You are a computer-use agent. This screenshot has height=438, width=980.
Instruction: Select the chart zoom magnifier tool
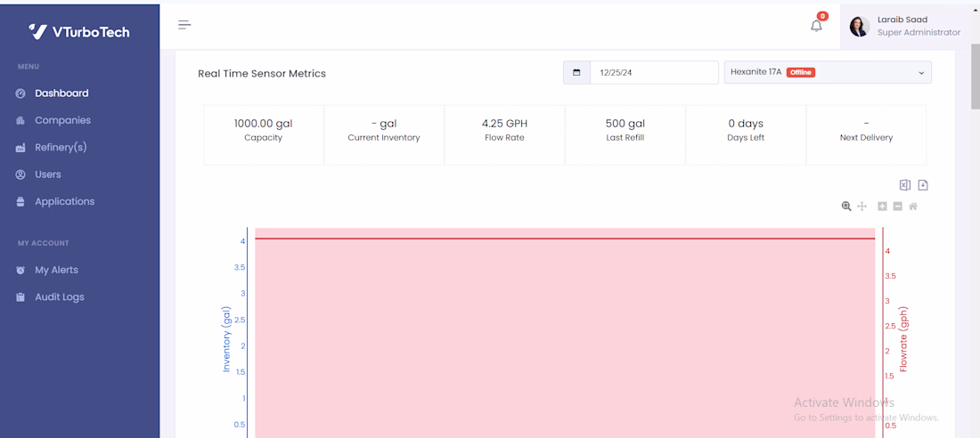tap(846, 207)
